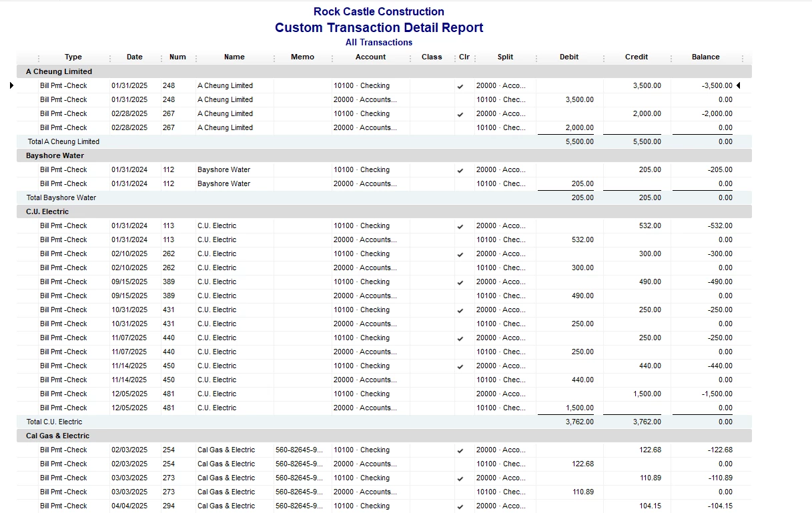The height and width of the screenshot is (513, 812).
Task: Click the Name column header
Action: (x=234, y=57)
